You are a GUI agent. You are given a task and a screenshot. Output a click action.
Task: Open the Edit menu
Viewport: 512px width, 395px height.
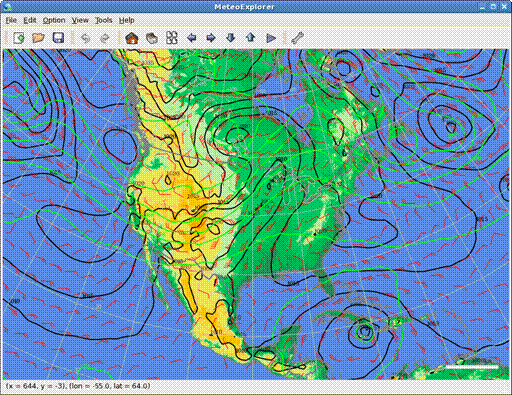(30, 20)
